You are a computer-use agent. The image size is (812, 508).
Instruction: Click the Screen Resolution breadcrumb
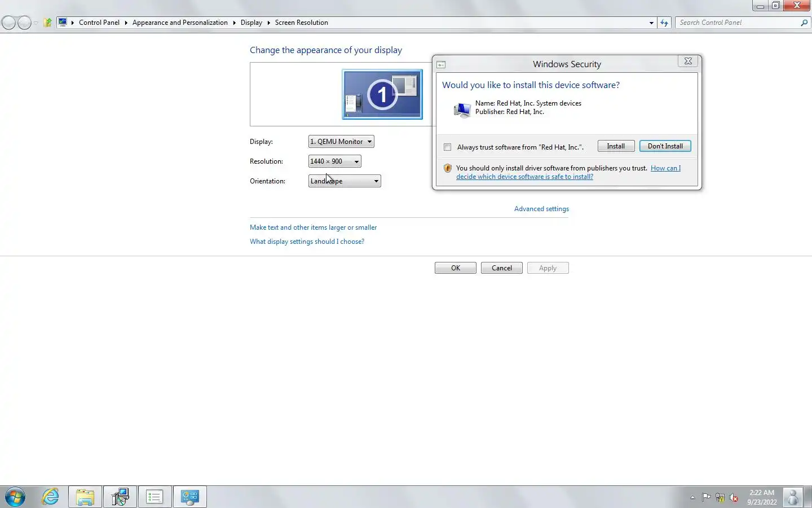(x=301, y=23)
